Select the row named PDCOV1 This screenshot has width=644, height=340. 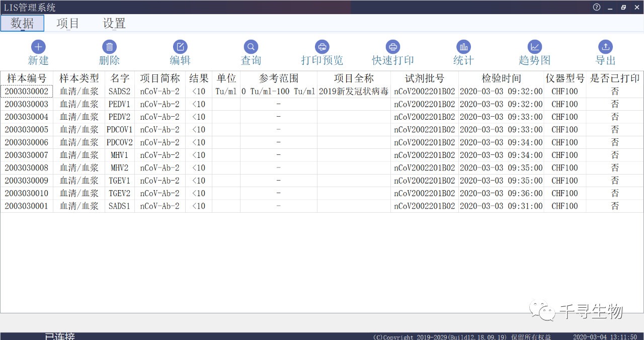click(120, 130)
